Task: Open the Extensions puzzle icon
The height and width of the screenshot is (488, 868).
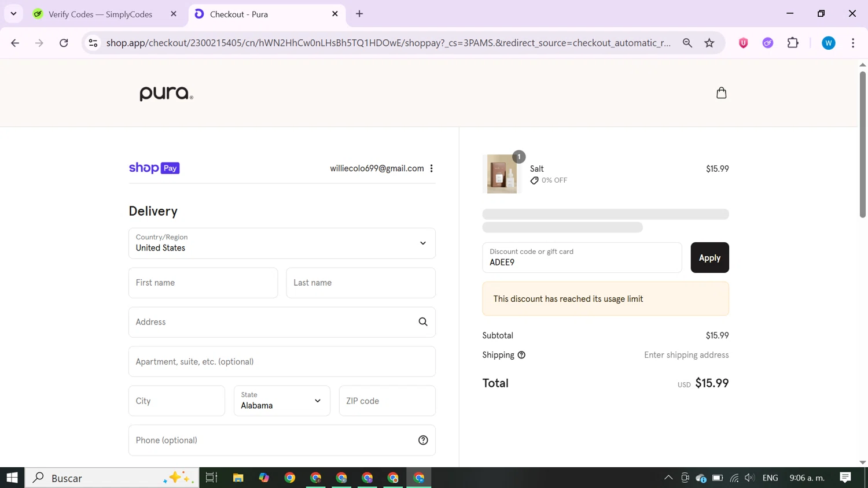Action: pos(793,43)
